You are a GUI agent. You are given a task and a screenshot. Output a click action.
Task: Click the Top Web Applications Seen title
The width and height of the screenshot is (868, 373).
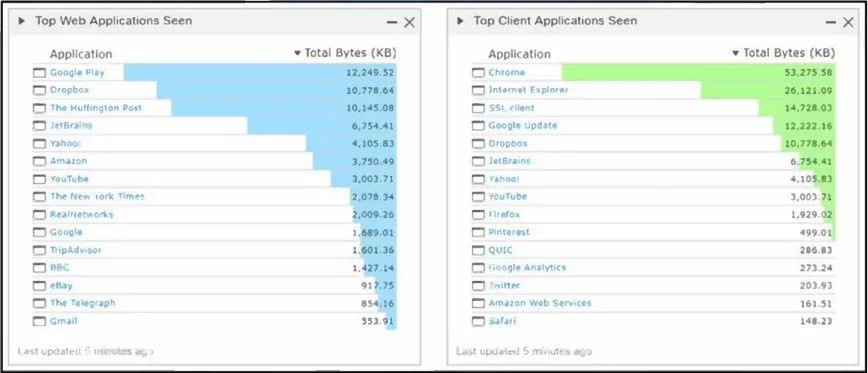pos(113,21)
